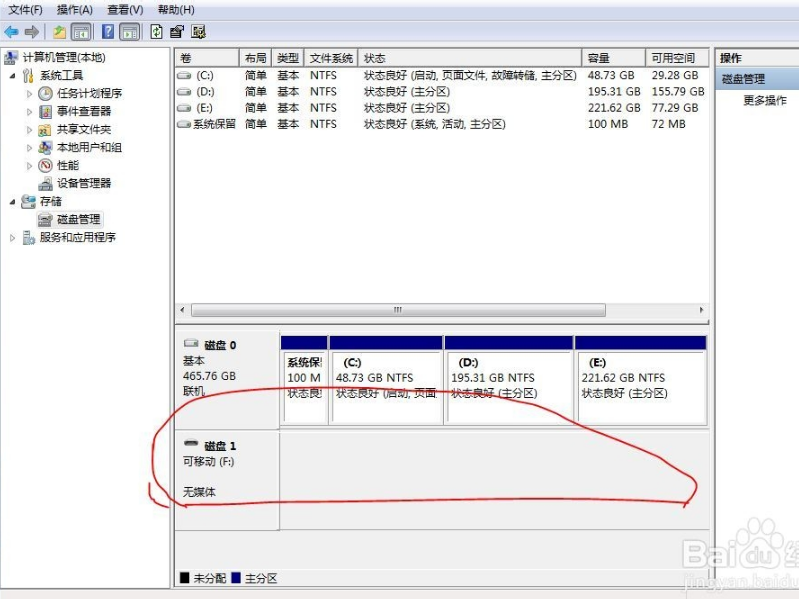Select 磁盘管理 in the left tree
The image size is (799, 599).
point(78,219)
